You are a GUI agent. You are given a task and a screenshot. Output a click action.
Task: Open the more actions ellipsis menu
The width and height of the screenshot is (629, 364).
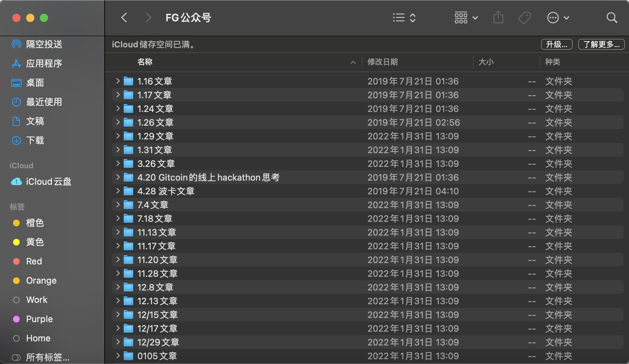click(558, 18)
